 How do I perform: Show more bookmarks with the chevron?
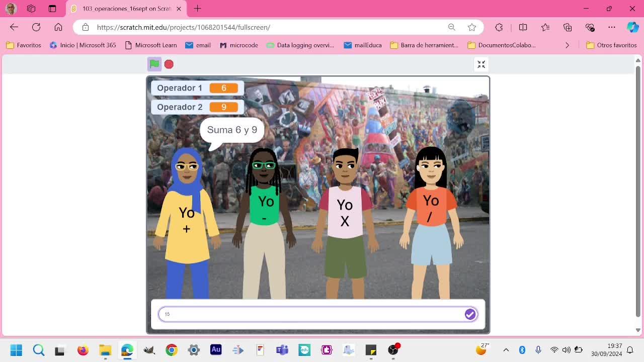567,45
